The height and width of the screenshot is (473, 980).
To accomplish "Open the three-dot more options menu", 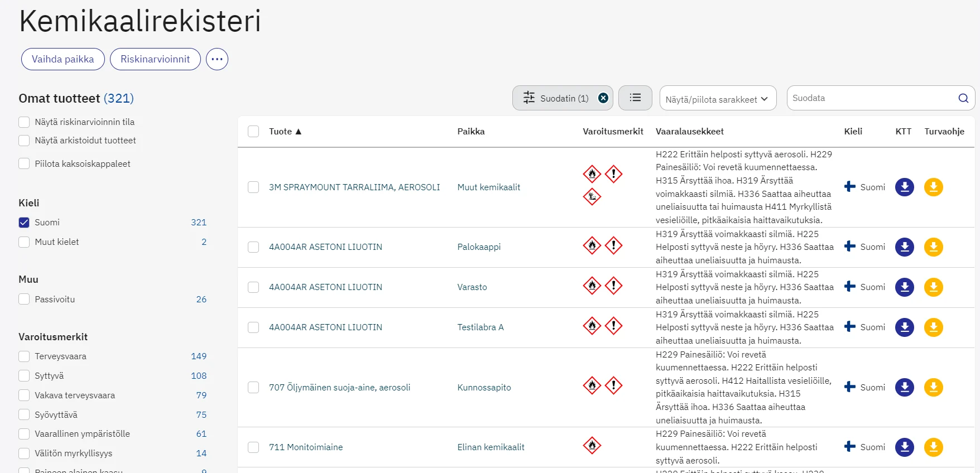I will coord(217,59).
